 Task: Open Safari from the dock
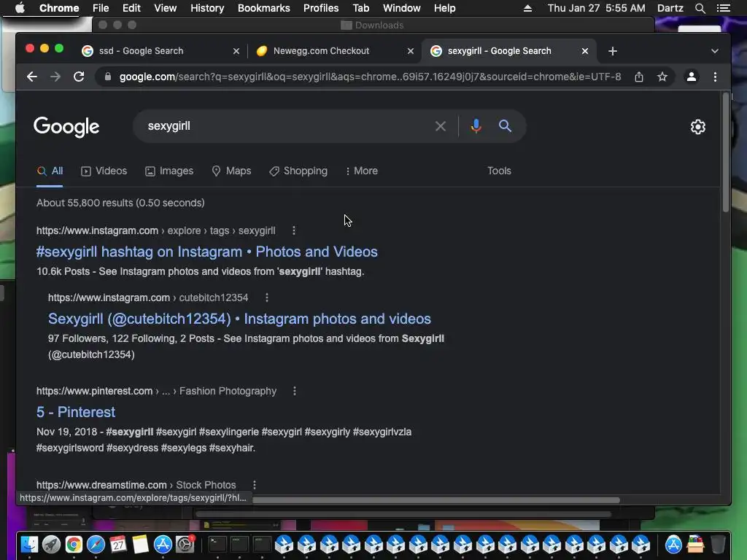[96, 544]
